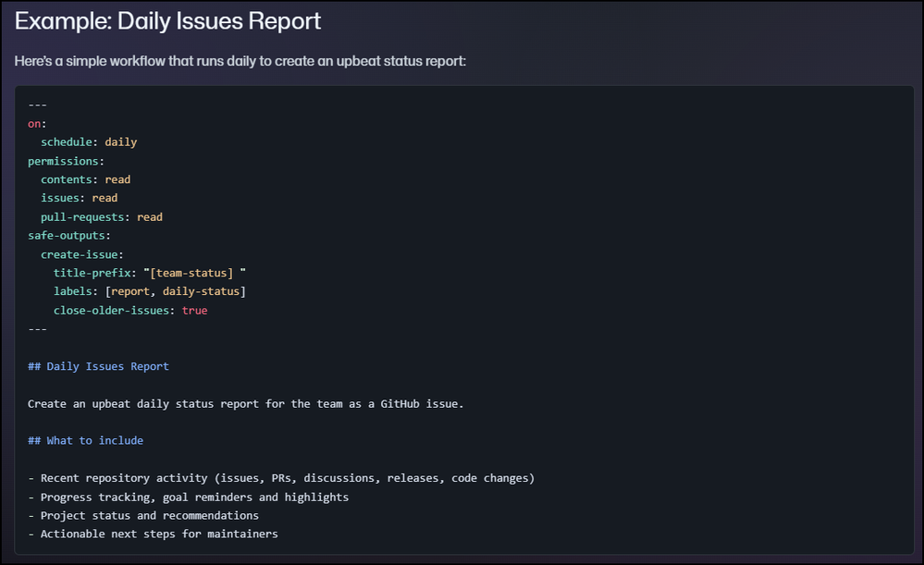Screen dimensions: 924x565
Task: Click the '## What to include' markdown heading
Action: click(x=85, y=441)
